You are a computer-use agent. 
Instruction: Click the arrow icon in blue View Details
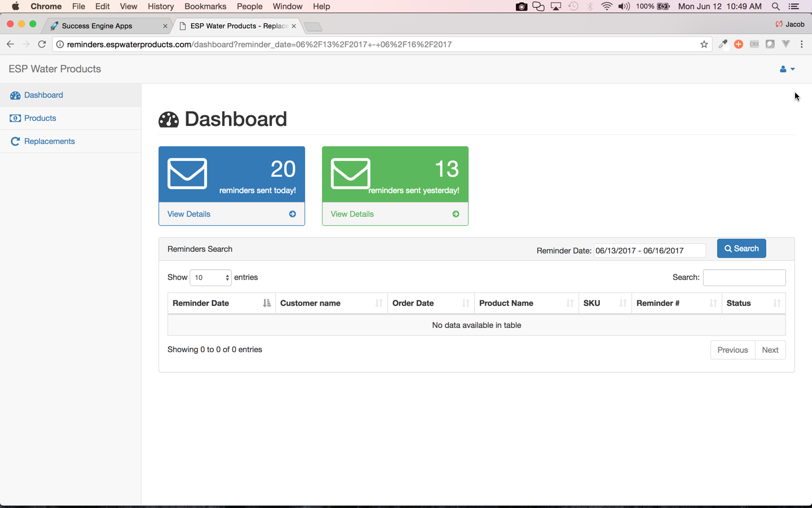tap(292, 214)
